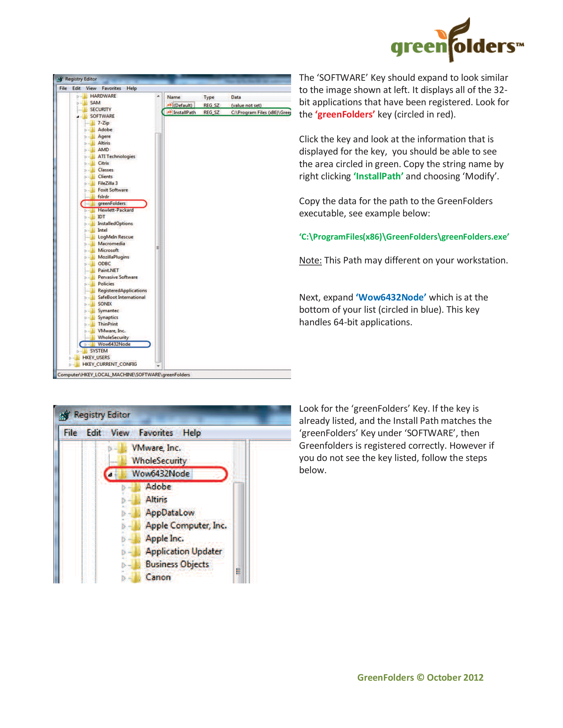Open File menu in the upper Registry Editor

[63, 88]
